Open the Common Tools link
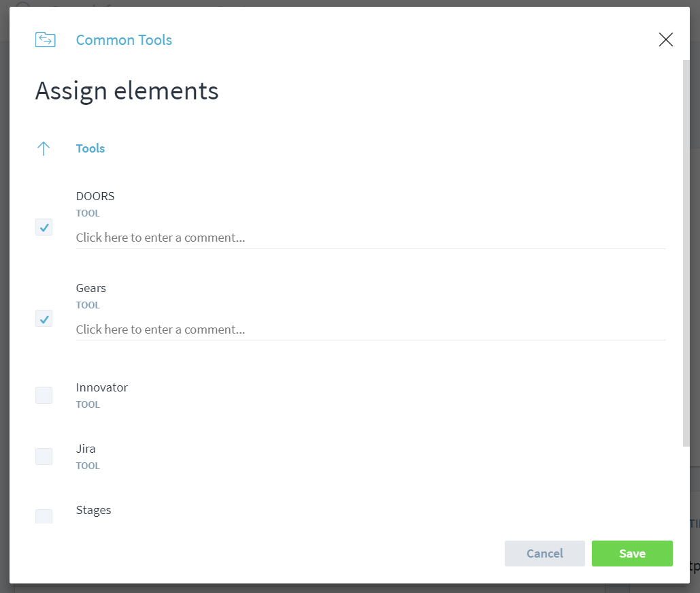 point(124,40)
